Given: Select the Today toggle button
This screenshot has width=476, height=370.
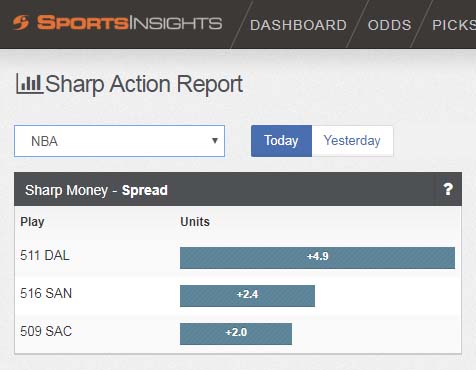Looking at the screenshot, I should pos(281,141).
